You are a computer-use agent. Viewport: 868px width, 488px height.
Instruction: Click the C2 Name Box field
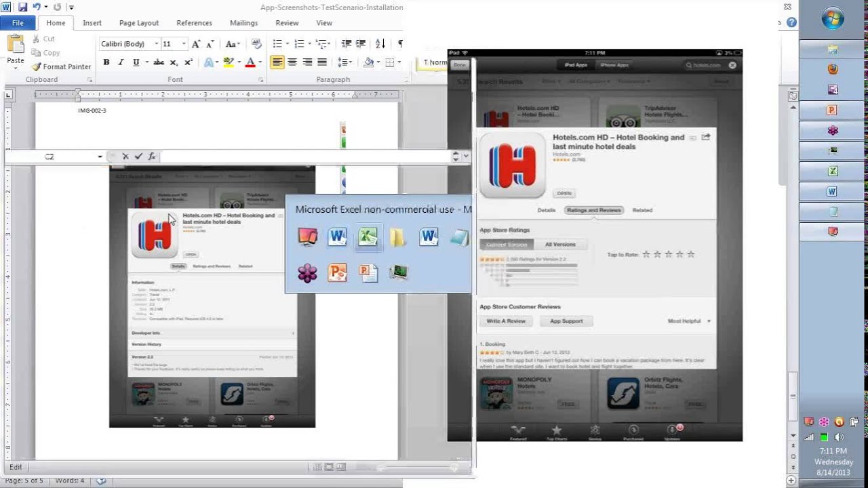pyautogui.click(x=50, y=157)
